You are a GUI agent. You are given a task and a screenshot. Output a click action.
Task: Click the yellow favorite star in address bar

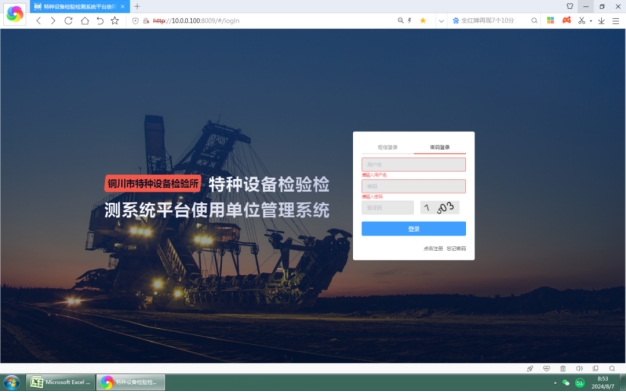[423, 21]
